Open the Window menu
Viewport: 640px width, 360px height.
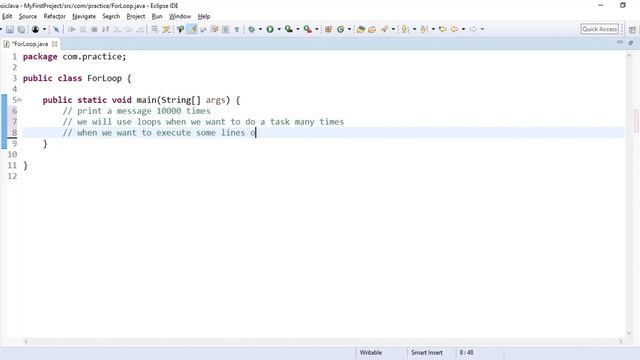tap(180, 16)
